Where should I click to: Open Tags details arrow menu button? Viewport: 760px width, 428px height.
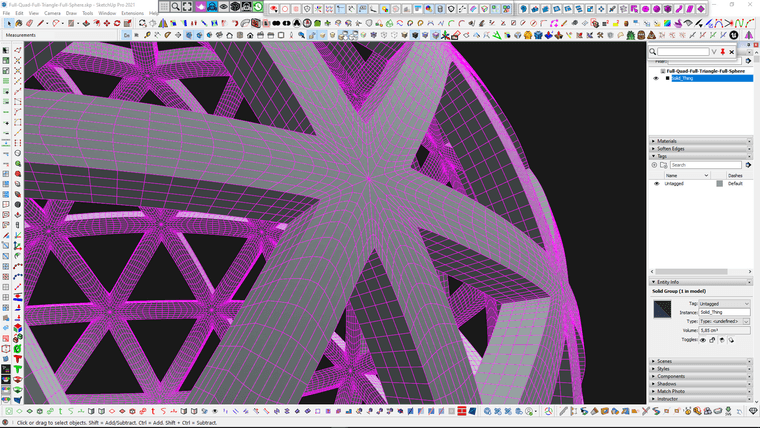point(748,165)
